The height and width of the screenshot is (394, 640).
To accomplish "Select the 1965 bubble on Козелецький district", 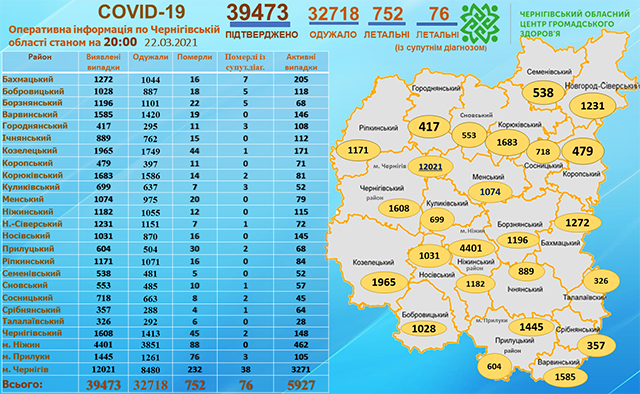I will tap(384, 282).
